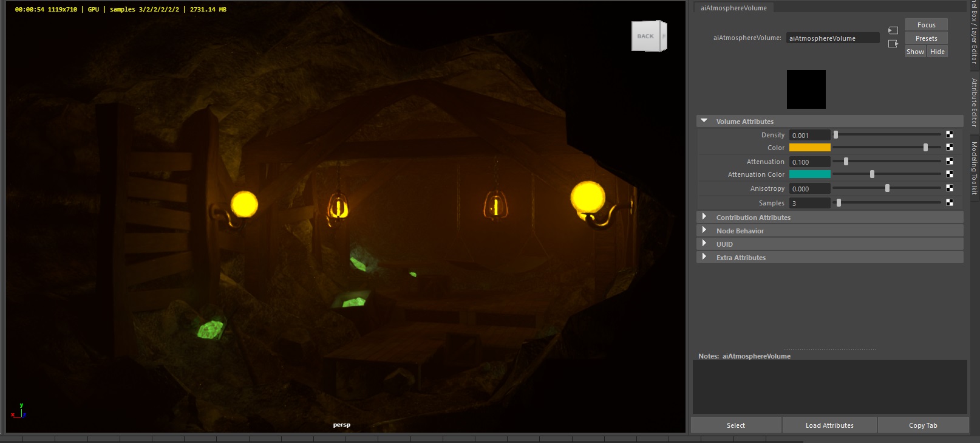Click the Attenuation map checker icon

(x=950, y=162)
